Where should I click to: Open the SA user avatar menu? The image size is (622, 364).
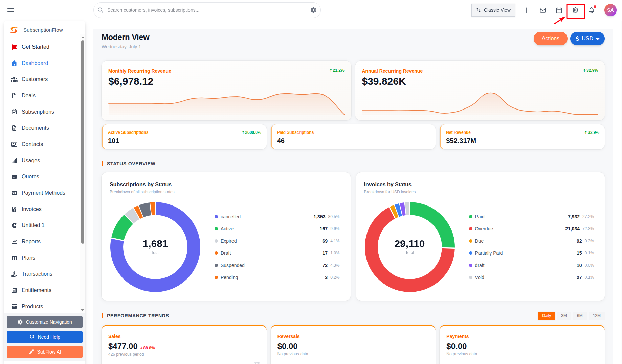point(610,10)
